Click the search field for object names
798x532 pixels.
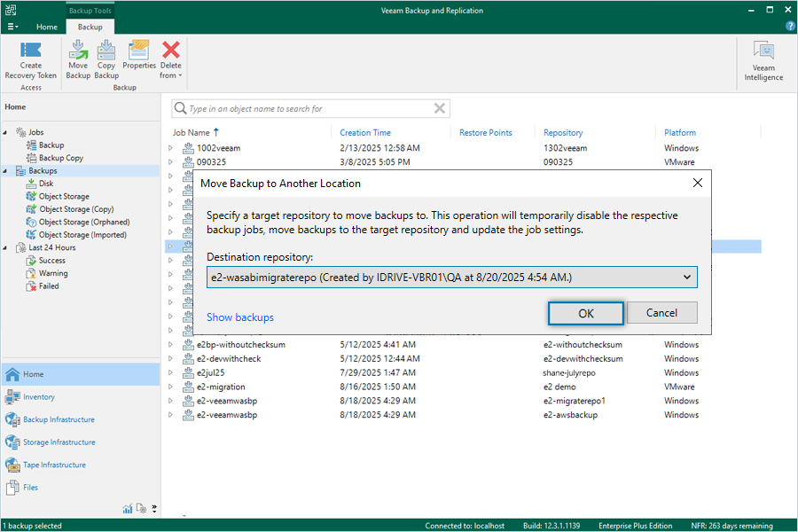tap(310, 108)
